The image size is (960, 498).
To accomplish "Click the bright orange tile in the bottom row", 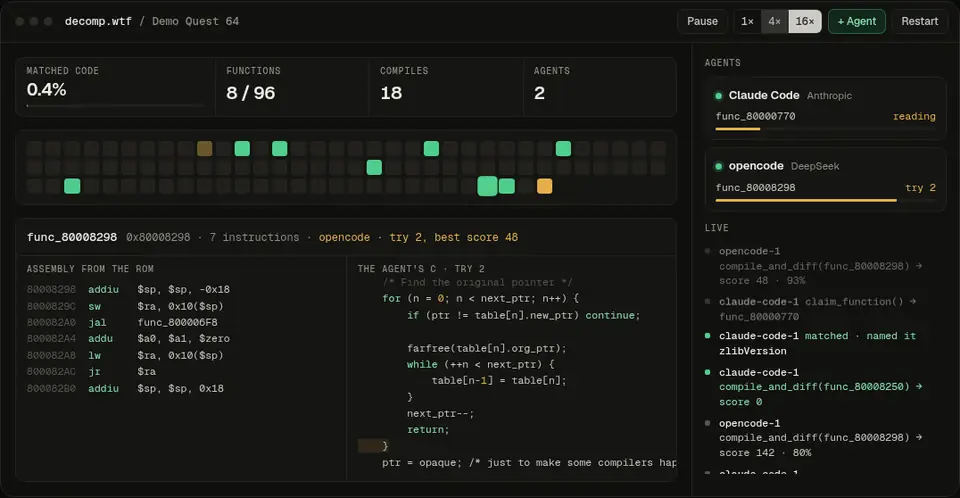I will [544, 186].
